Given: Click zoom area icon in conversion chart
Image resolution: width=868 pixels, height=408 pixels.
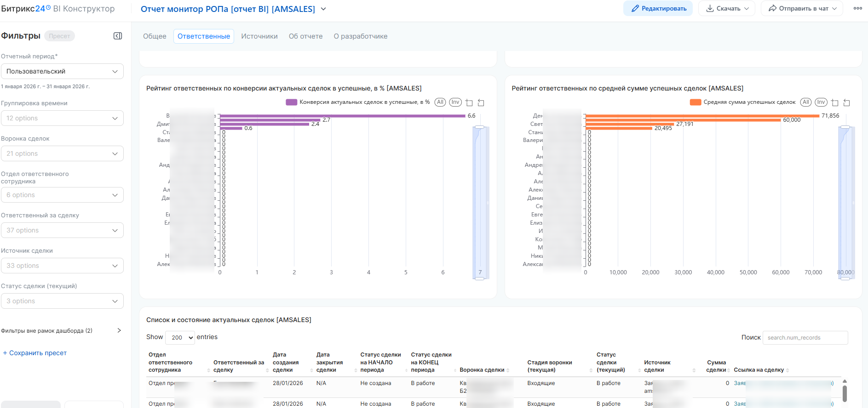Looking at the screenshot, I should [469, 102].
